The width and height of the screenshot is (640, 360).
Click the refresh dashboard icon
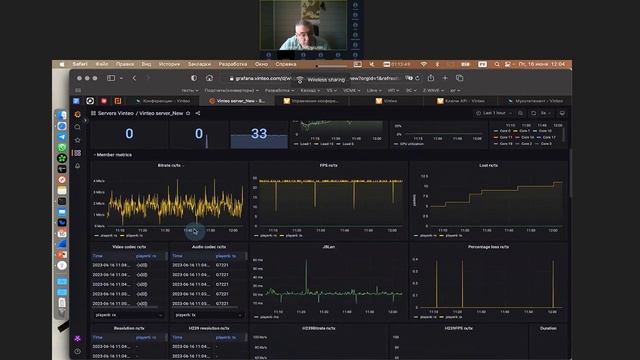click(x=533, y=113)
